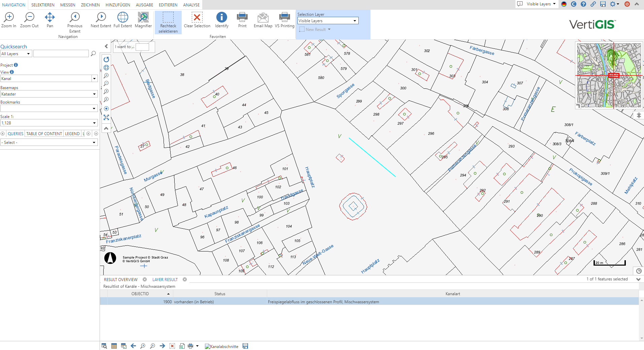644x350 pixels.
Task: Zoom to Full Extent
Action: 122,20
